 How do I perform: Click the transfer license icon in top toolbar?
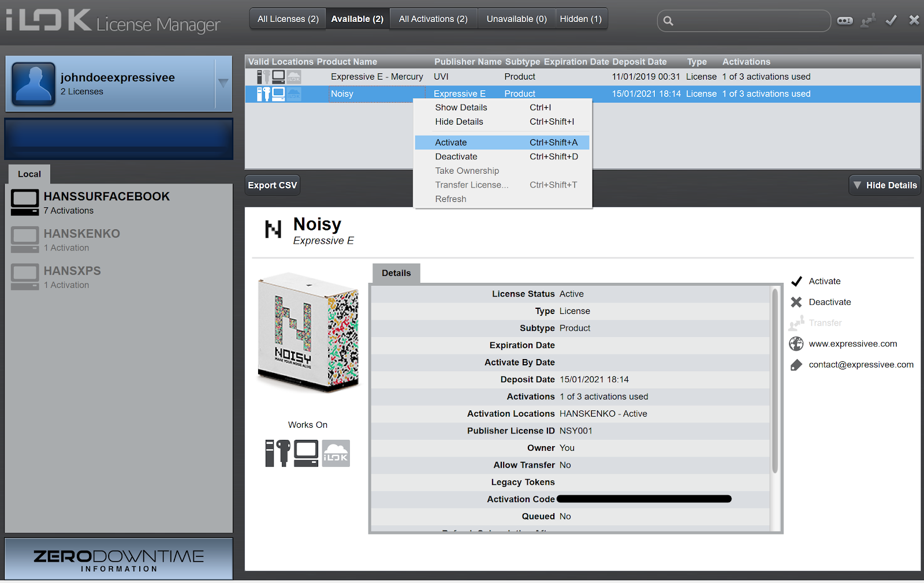tap(868, 20)
